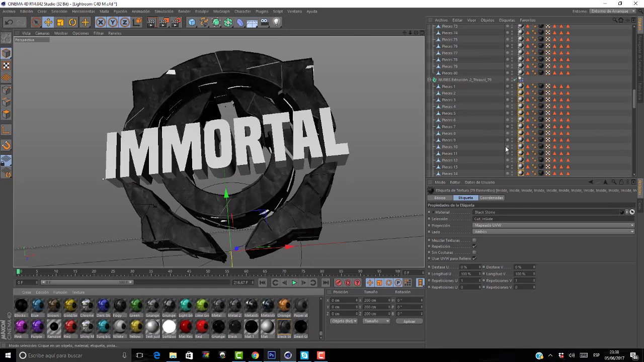Viewport: 644px width, 362px height.
Task: Toggle visibility dots of Pieces 5
Action: [512, 113]
